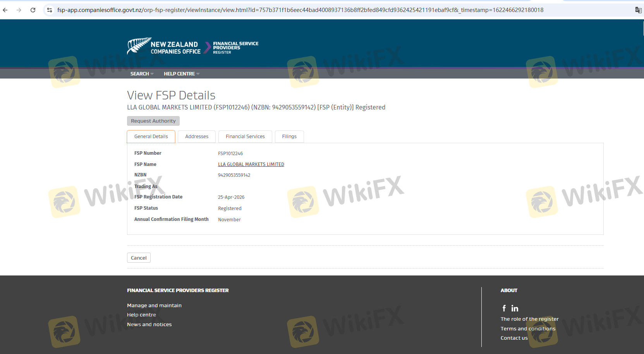Viewport: 644px width, 354px height.
Task: Click the Financial Service Providers Register logo
Action: [x=235, y=48]
